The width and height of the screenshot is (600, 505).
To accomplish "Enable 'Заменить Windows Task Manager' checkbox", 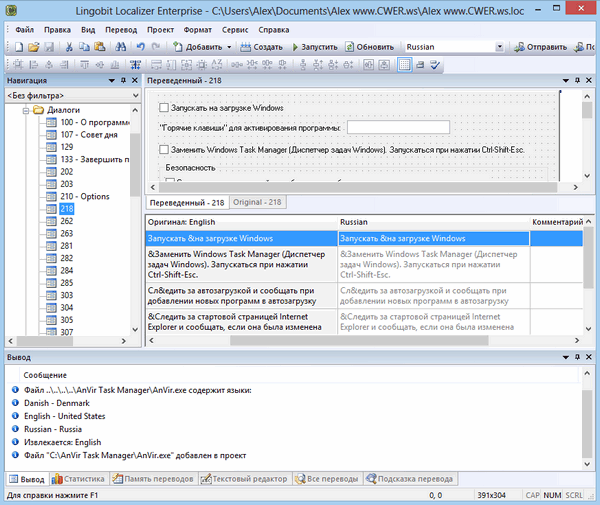I will point(165,149).
